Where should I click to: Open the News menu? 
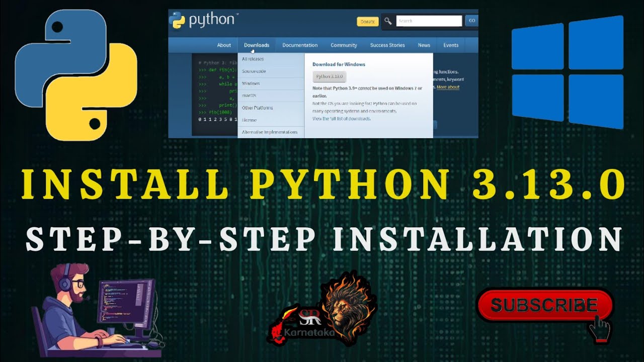[x=424, y=45]
